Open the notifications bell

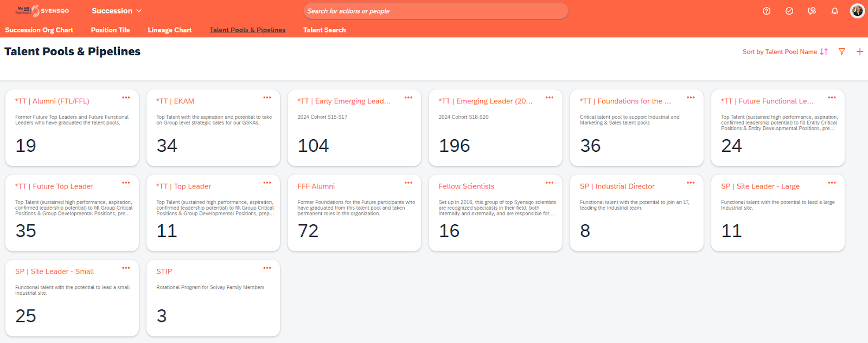[x=835, y=11]
